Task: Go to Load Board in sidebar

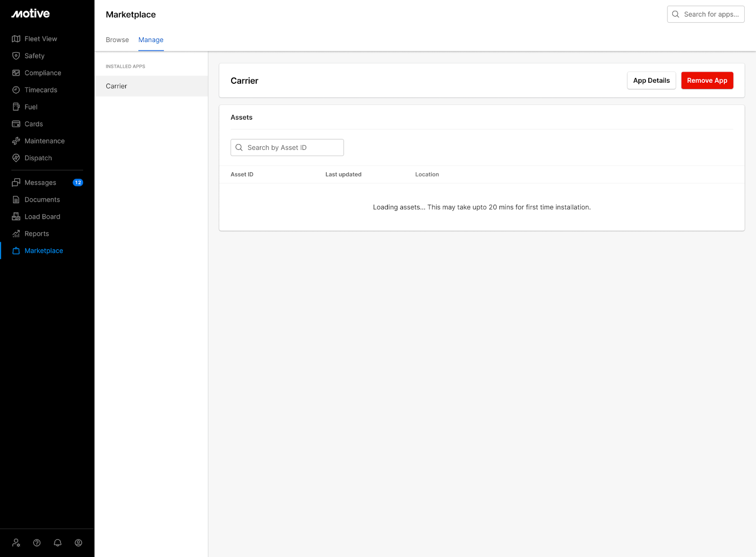Action: pyautogui.click(x=43, y=217)
